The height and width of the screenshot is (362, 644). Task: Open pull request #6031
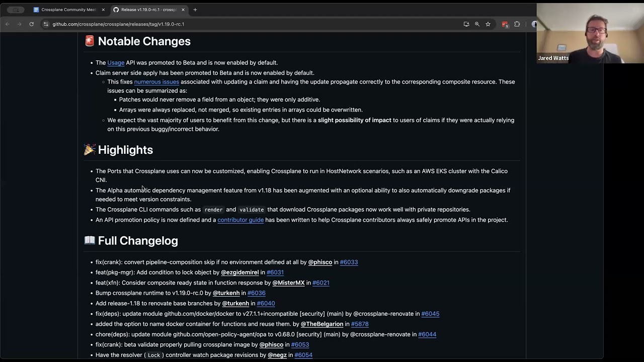coord(275,273)
